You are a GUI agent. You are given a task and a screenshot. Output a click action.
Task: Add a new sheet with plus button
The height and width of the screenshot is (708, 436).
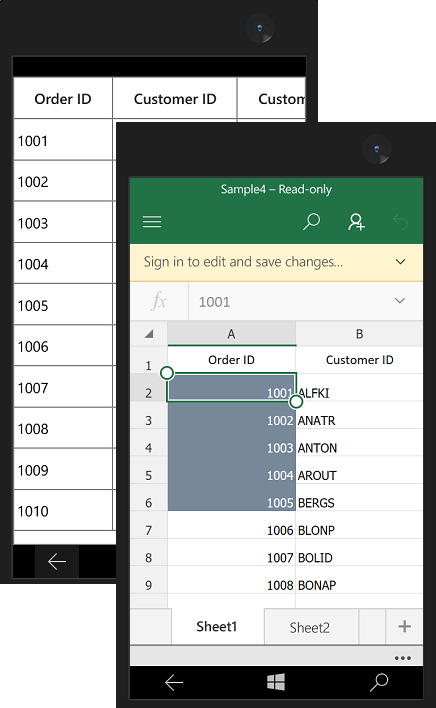tap(404, 627)
